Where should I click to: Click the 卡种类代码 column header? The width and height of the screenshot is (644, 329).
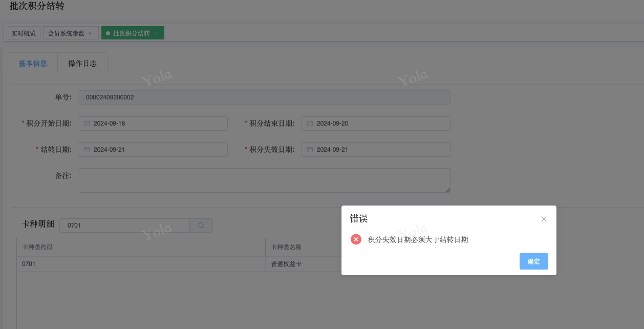(141, 247)
